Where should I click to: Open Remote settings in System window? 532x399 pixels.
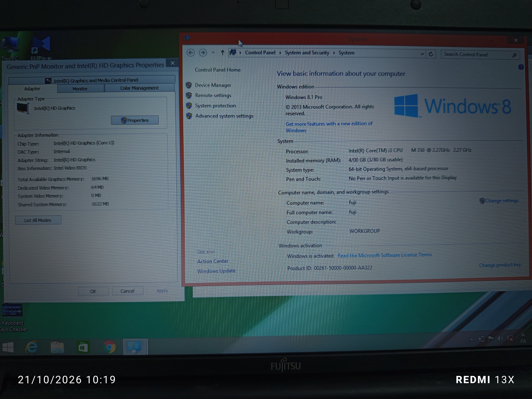[x=213, y=95]
